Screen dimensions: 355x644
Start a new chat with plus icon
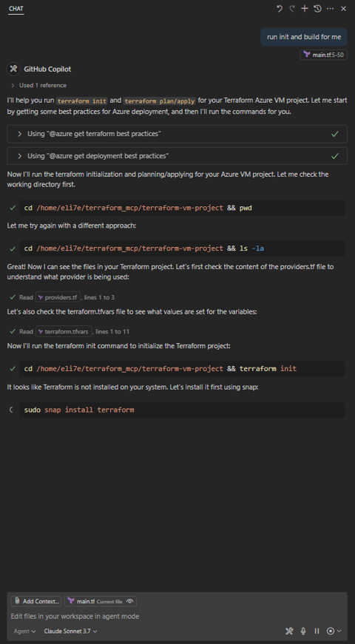pos(305,9)
